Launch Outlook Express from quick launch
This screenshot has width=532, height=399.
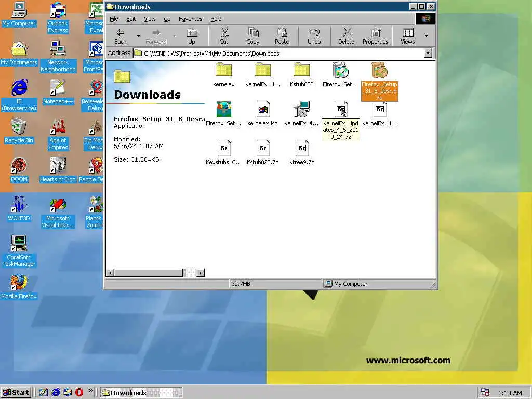click(68, 392)
